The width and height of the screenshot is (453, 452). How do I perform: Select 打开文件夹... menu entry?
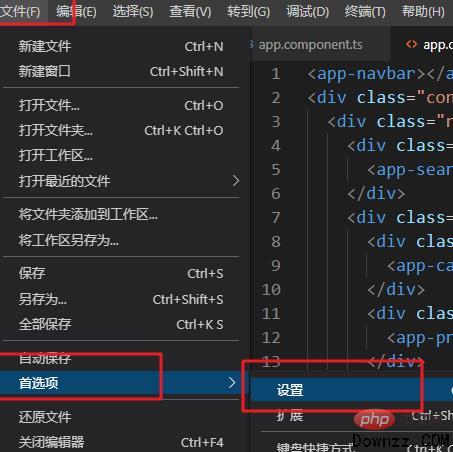click(x=121, y=130)
